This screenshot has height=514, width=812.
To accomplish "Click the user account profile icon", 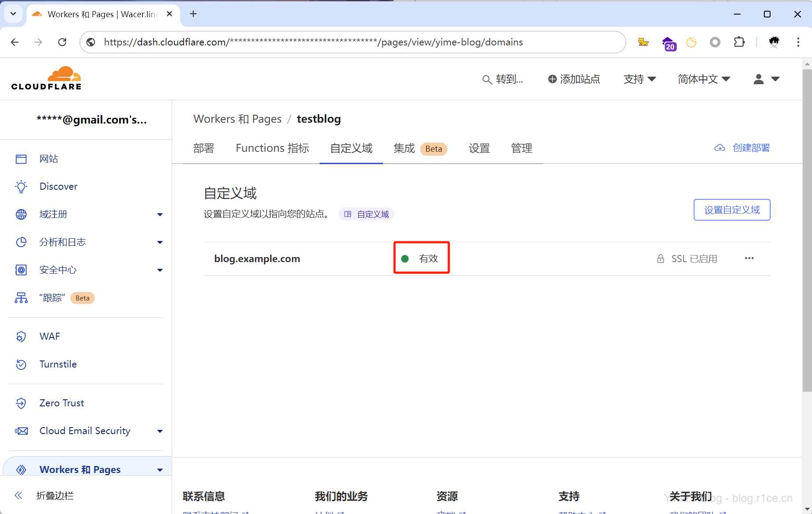I will 759,79.
